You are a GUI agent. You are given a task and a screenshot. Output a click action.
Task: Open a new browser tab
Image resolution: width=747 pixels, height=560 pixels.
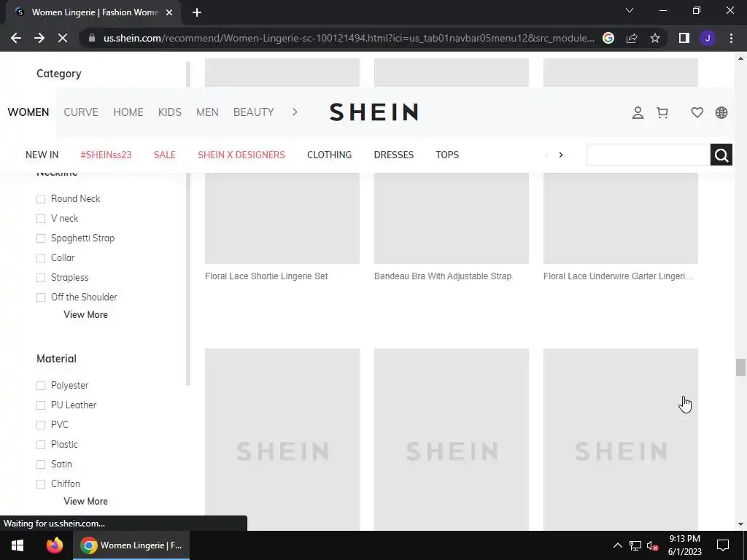[x=197, y=12]
